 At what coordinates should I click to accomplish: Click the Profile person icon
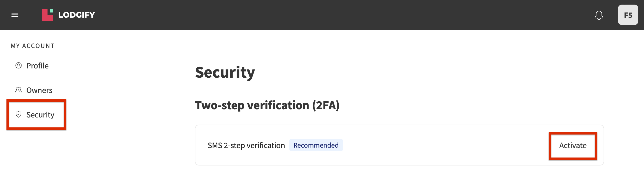[x=18, y=66]
